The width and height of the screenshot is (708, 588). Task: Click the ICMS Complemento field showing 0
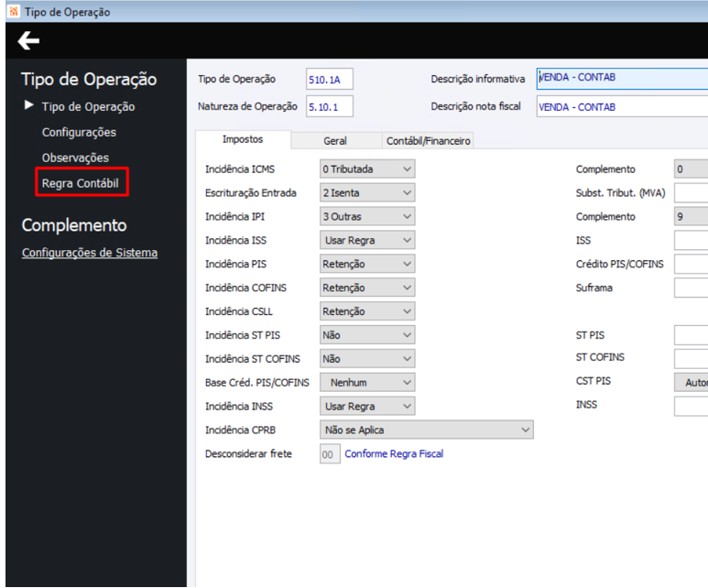coord(691,169)
